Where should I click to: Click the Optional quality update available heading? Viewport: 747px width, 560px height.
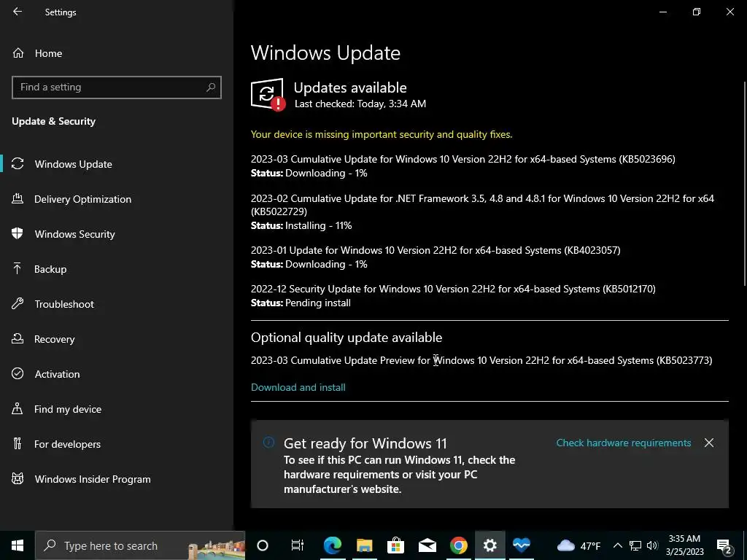tap(347, 338)
